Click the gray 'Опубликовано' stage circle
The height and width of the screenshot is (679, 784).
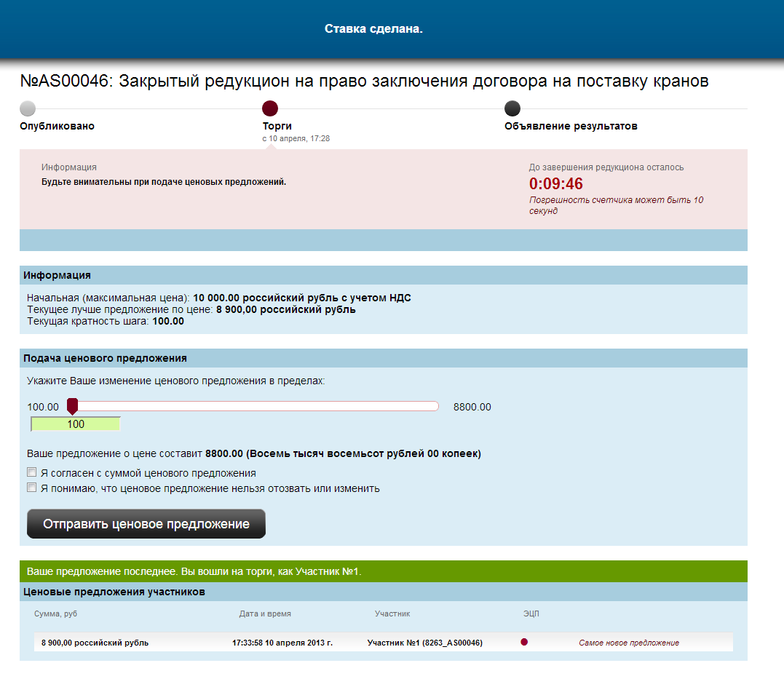pos(28,108)
